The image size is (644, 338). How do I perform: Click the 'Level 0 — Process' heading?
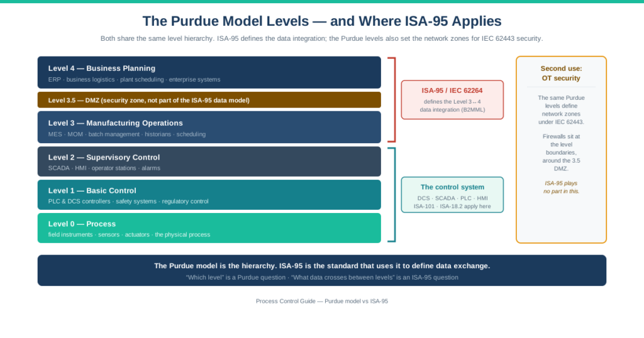82,224
